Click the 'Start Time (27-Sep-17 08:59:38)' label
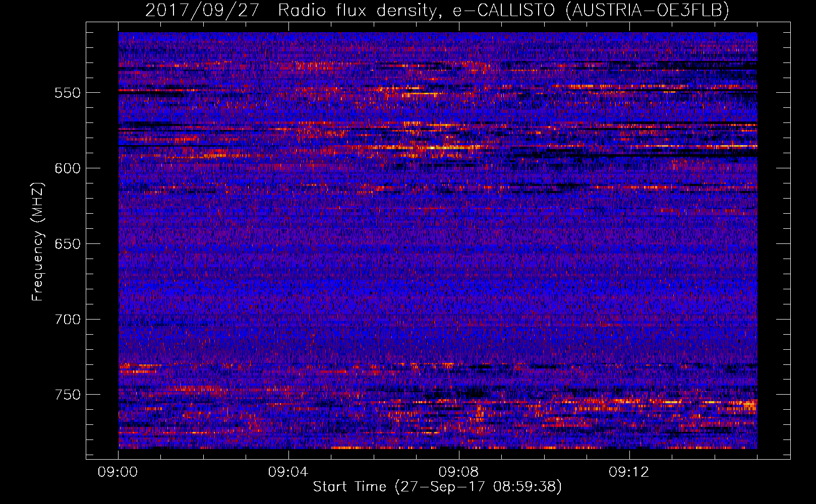 coord(437,487)
